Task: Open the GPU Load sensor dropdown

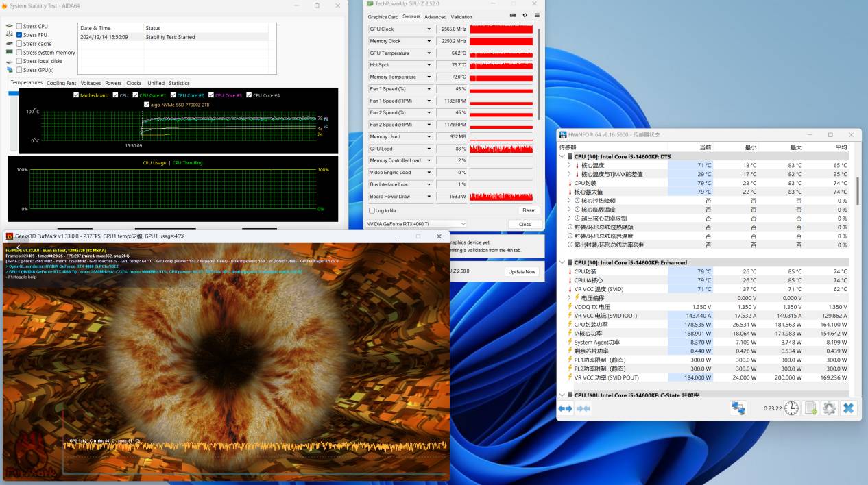Action: click(x=429, y=149)
